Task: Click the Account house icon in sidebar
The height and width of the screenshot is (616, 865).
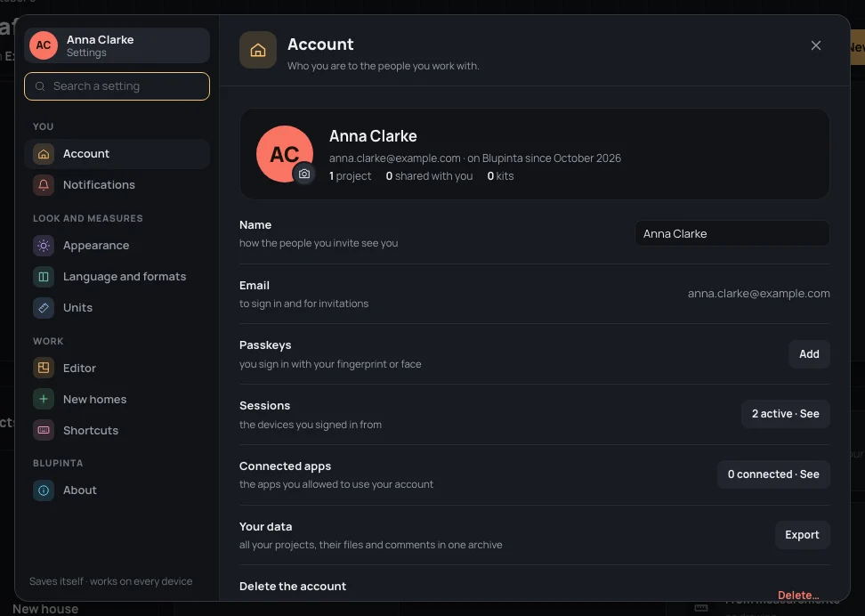Action: (x=44, y=154)
